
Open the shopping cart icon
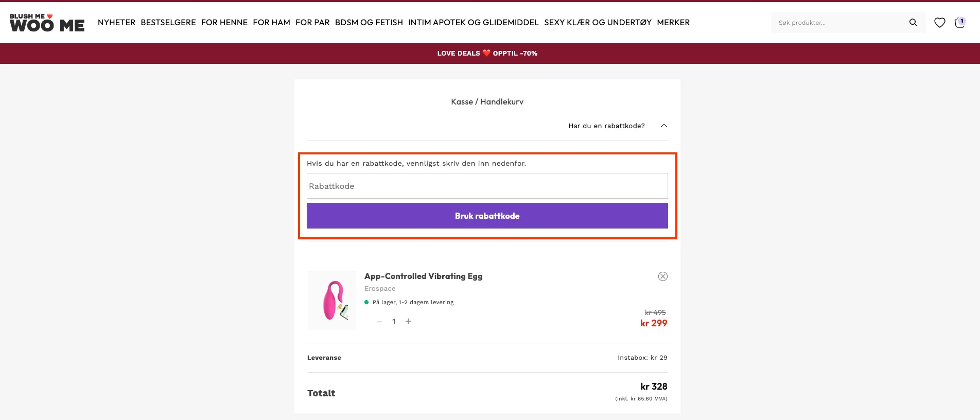pyautogui.click(x=959, y=23)
